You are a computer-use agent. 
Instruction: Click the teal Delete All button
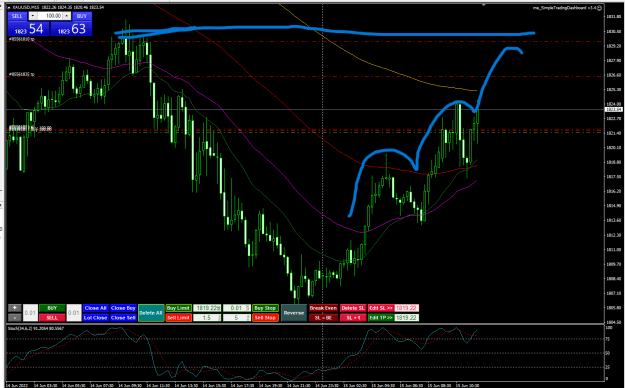tap(151, 313)
